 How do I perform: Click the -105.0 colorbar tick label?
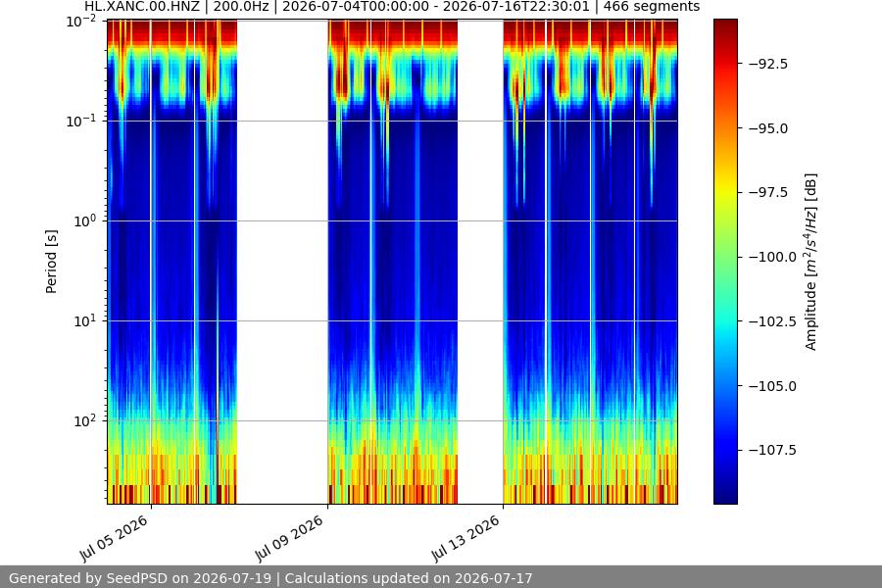click(772, 386)
